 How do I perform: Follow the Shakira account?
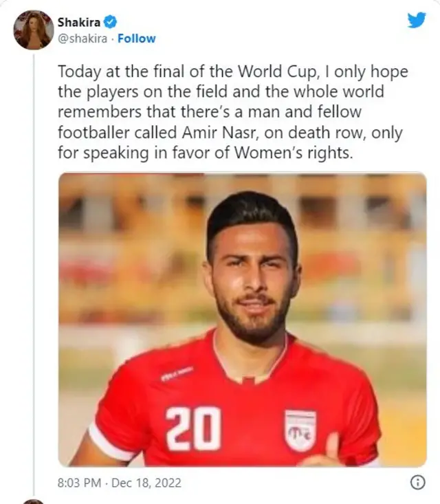[135, 39]
